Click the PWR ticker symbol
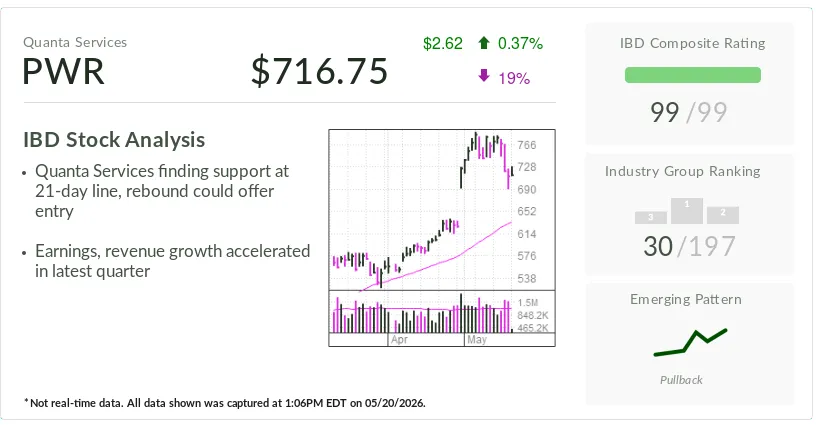 point(63,71)
